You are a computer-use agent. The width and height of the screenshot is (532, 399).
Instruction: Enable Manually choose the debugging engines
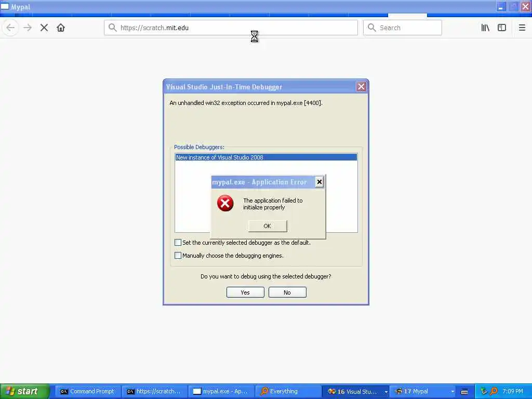(178, 255)
